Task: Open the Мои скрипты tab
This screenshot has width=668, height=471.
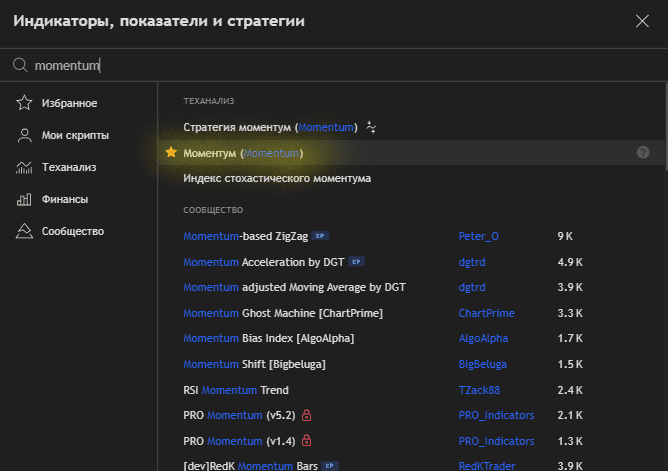Action: pos(75,135)
